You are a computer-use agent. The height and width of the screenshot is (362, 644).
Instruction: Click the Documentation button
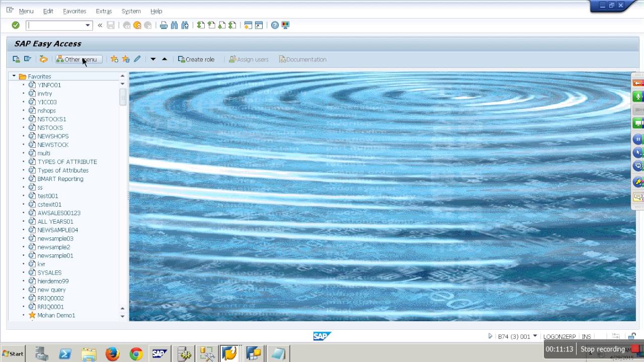coord(303,59)
